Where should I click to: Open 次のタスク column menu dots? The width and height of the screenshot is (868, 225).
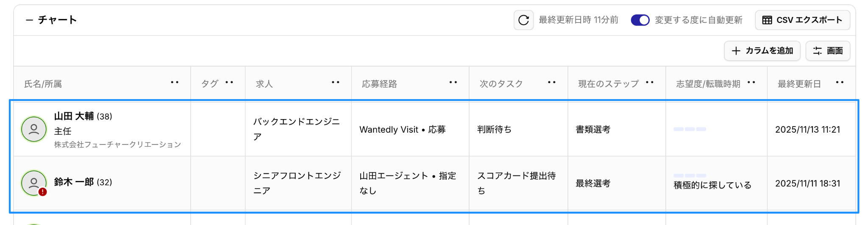click(x=551, y=83)
